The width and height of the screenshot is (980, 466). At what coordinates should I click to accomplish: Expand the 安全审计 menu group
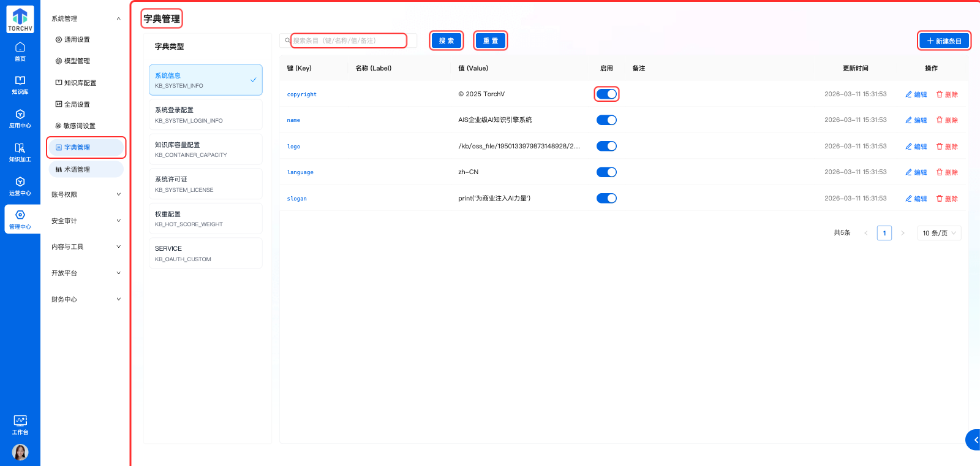pos(86,221)
